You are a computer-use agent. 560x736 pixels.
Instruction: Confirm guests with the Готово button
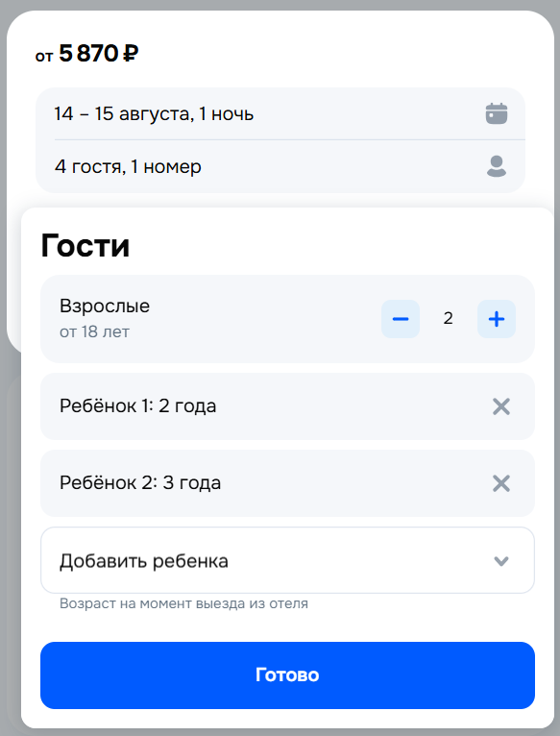287,675
